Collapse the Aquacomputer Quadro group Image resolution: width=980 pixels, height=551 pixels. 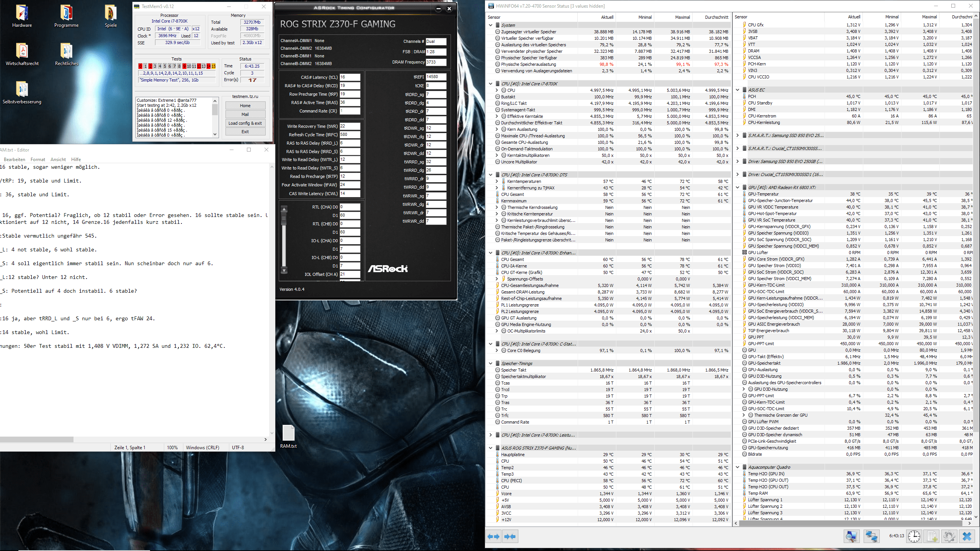[737, 467]
